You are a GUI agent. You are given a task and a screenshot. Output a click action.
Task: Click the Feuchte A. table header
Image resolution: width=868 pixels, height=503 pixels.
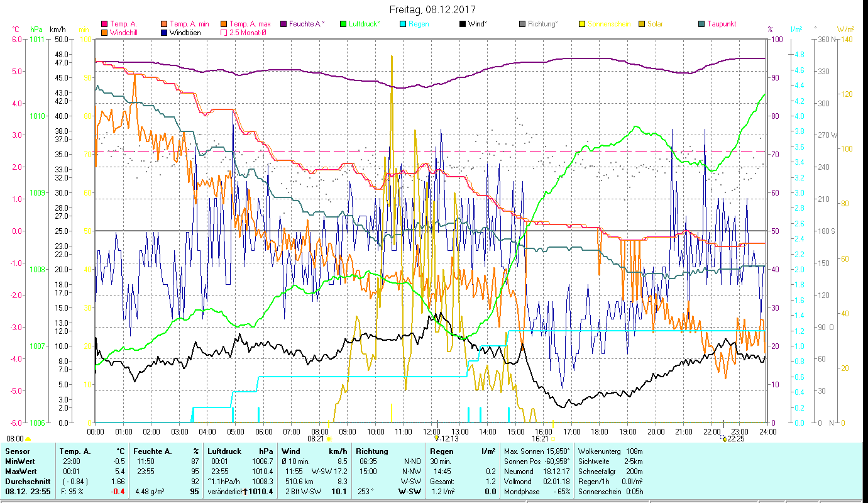(153, 451)
